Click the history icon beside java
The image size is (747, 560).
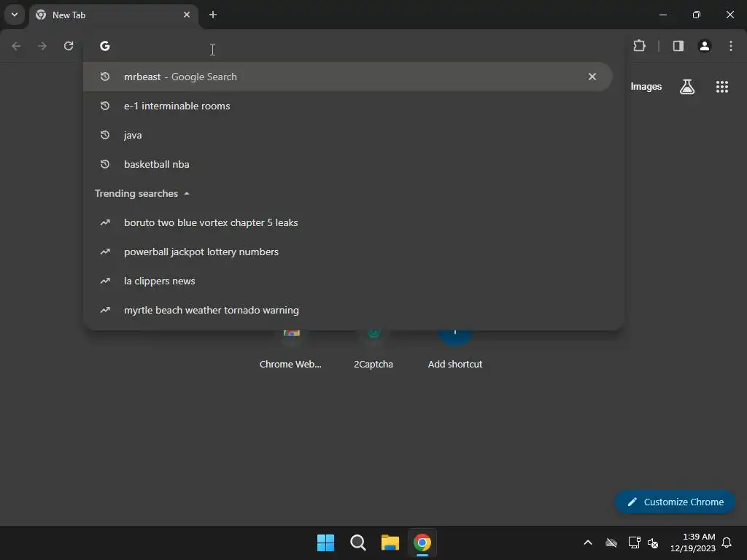coord(105,135)
